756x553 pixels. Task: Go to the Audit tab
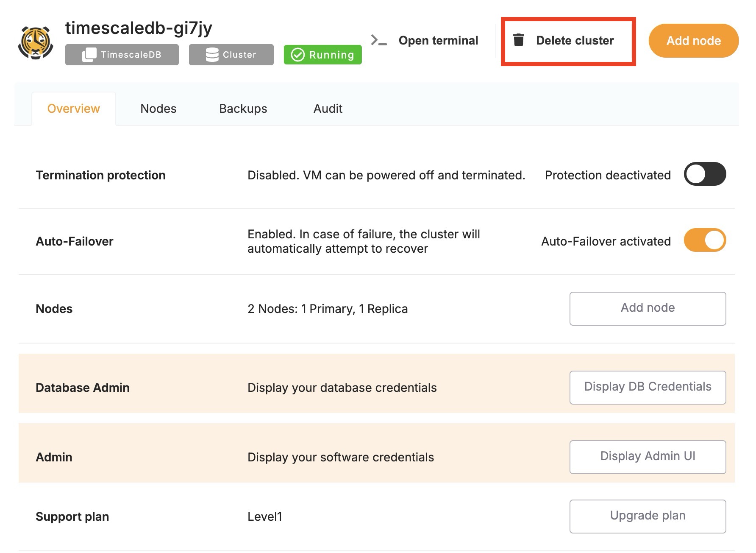[328, 109]
